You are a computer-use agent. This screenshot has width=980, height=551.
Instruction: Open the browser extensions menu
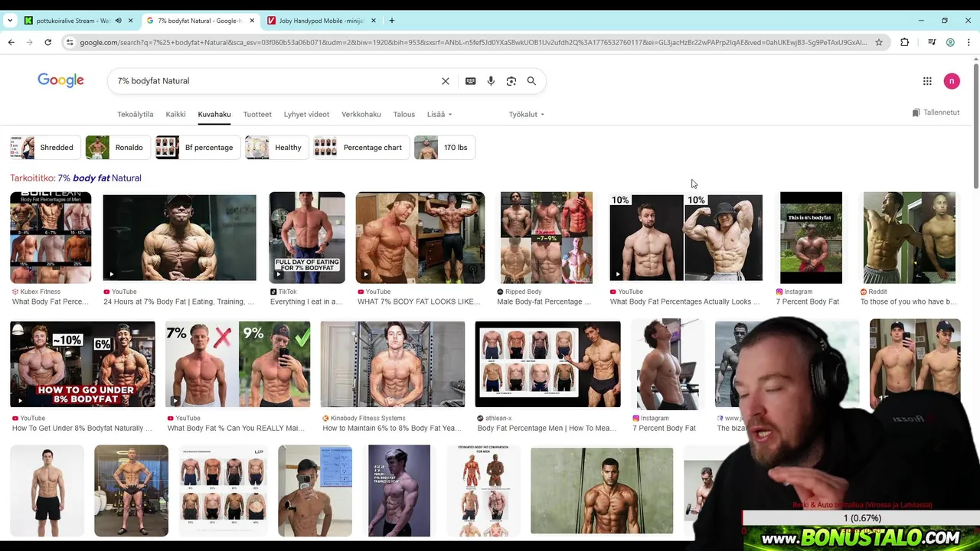(905, 42)
